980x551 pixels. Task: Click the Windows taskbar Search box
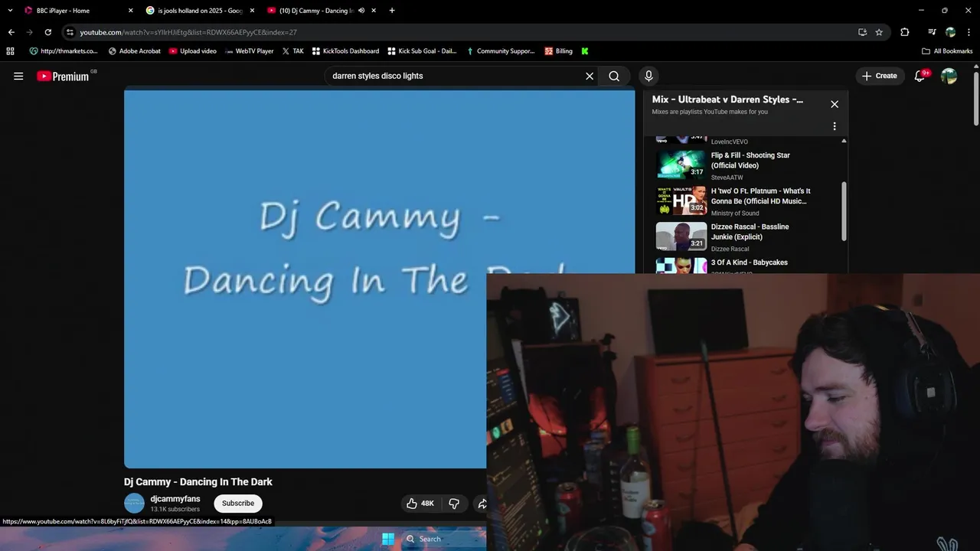pyautogui.click(x=444, y=539)
